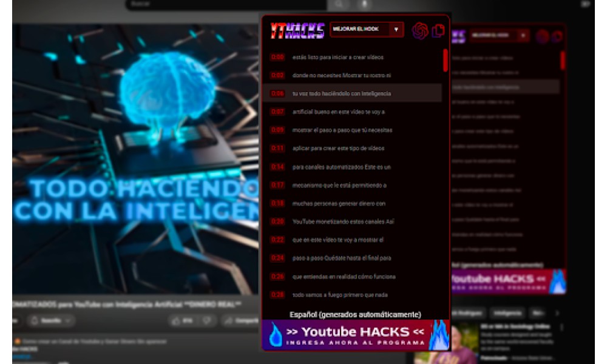This screenshot has width=607, height=364.
Task: Select line 'todo vamos a fuego primero que nada'
Action: point(340,294)
